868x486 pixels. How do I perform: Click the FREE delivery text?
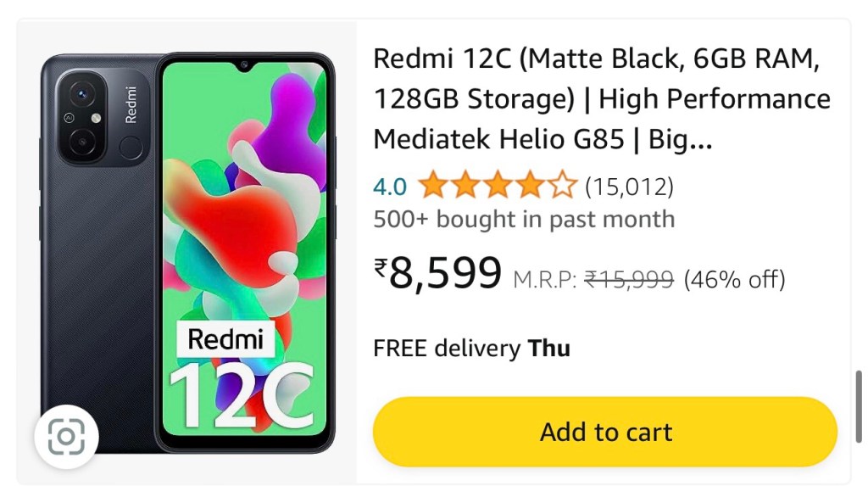point(447,349)
